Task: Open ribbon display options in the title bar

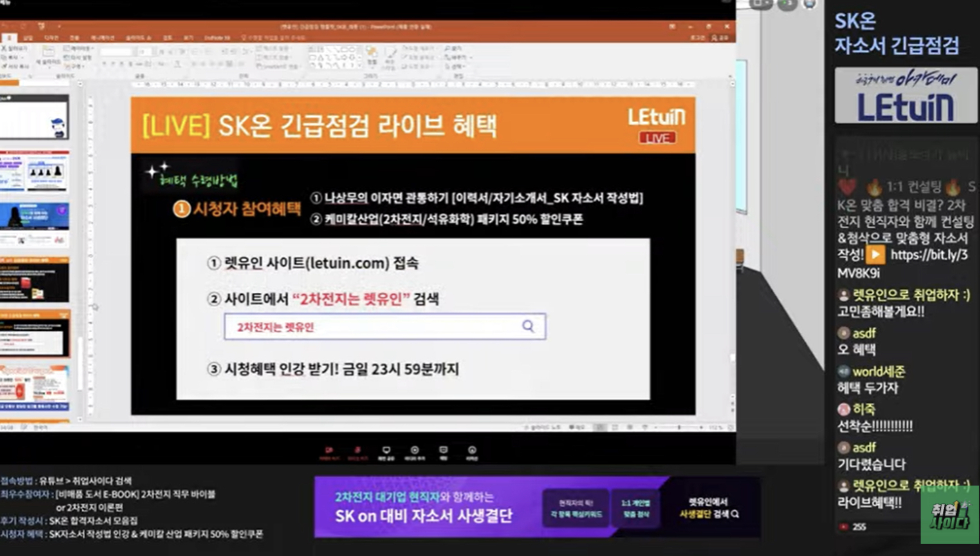Action: click(x=672, y=26)
